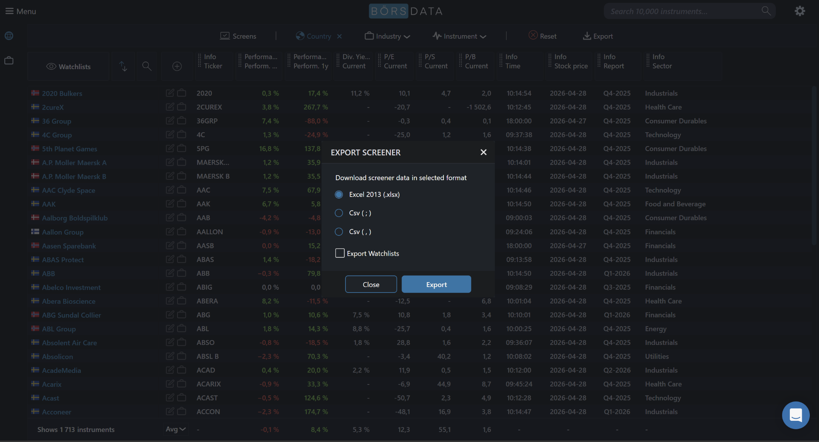The image size is (819, 442).
Task: Open the globe icon in left sidebar
Action: coord(9,36)
